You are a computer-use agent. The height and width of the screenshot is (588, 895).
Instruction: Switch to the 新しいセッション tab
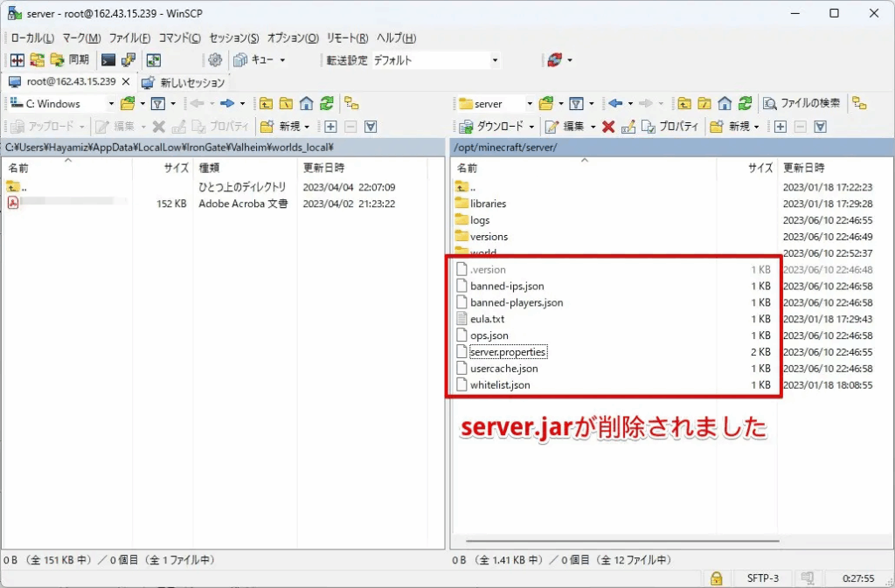click(184, 82)
